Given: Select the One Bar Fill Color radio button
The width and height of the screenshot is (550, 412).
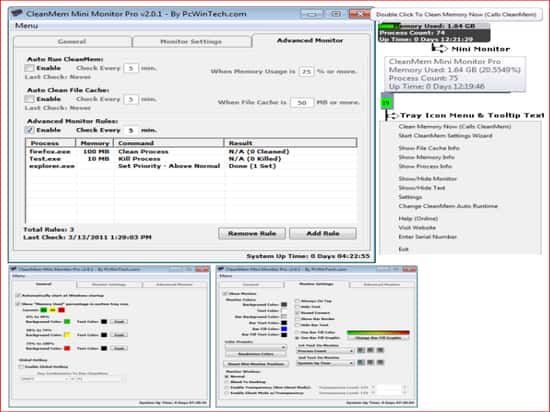Looking at the screenshot, I should coord(297,332).
